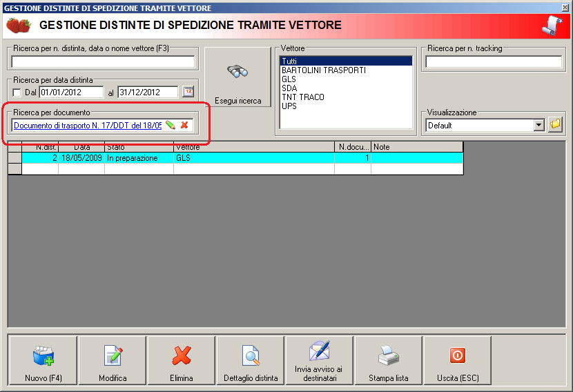This screenshot has width=573, height=392.
Task: Select BARTOLINI TRASPORTI in Vettore list
Action: pyautogui.click(x=346, y=70)
